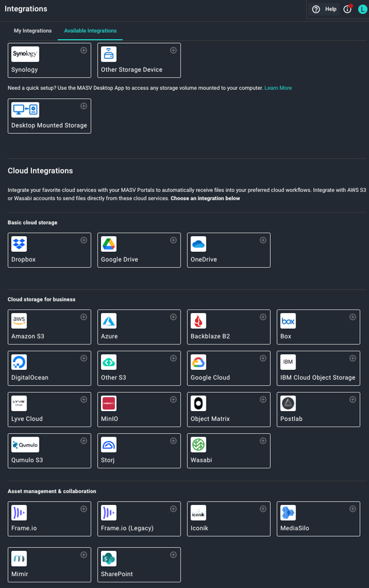Image resolution: width=369 pixels, height=588 pixels.
Task: Click the Azure logo icon
Action: tap(109, 321)
